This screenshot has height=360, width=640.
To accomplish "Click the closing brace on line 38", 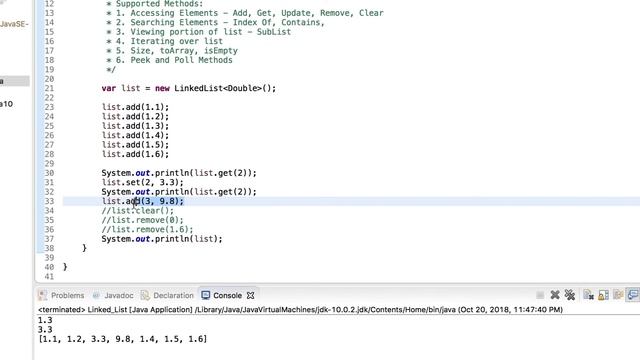I will pos(84,248).
